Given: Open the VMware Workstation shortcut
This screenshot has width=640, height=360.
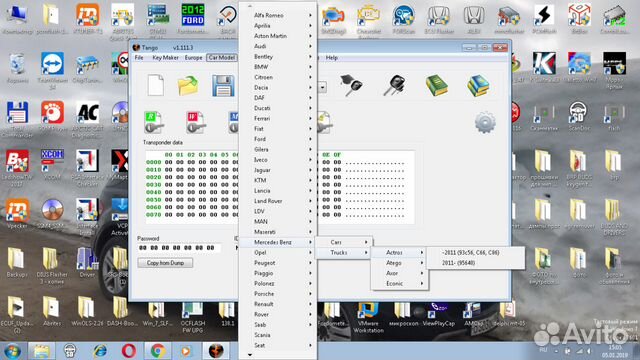Looking at the screenshot, I should tap(368, 317).
